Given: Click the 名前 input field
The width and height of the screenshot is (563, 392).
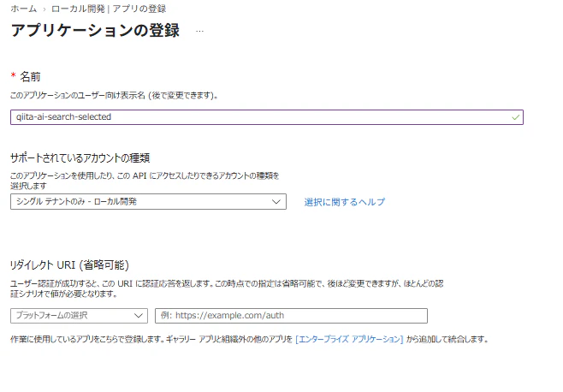Looking at the screenshot, I should [x=267, y=117].
